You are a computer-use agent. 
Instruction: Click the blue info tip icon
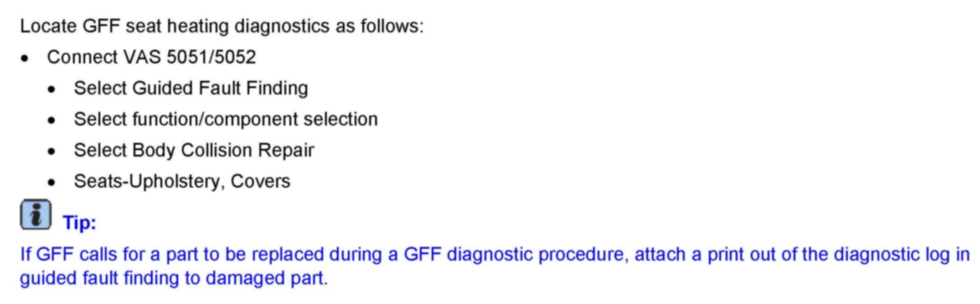coord(35,215)
